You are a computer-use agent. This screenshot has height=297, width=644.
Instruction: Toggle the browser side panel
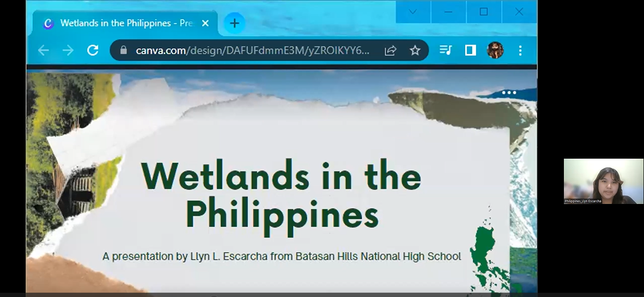pos(471,50)
